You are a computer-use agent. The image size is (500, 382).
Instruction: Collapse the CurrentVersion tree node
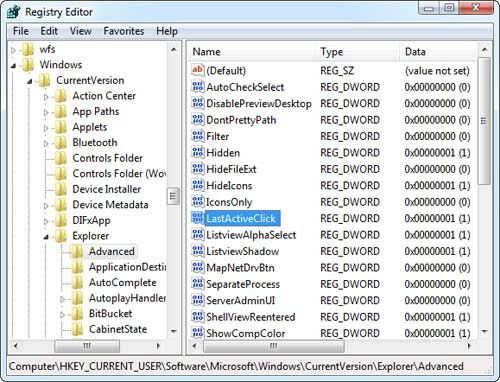30,81
